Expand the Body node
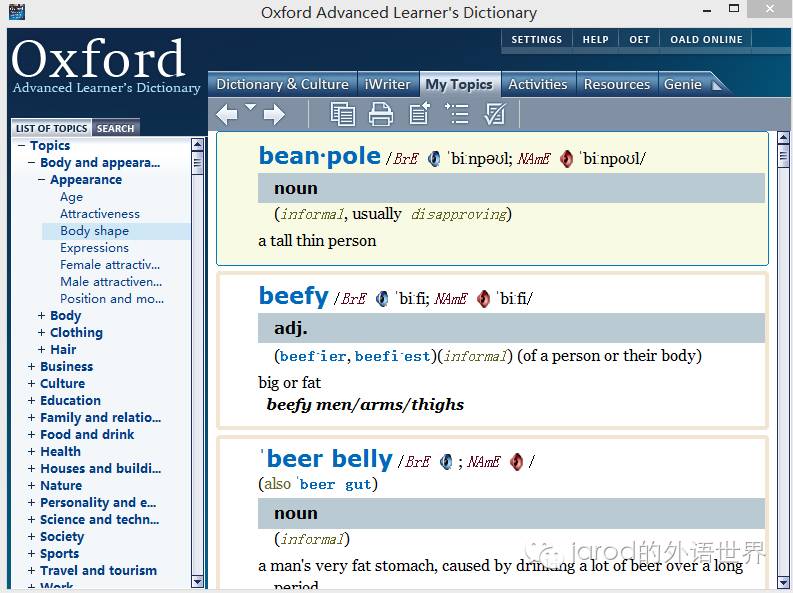Viewport: 793px width, 593px height. coord(41,315)
